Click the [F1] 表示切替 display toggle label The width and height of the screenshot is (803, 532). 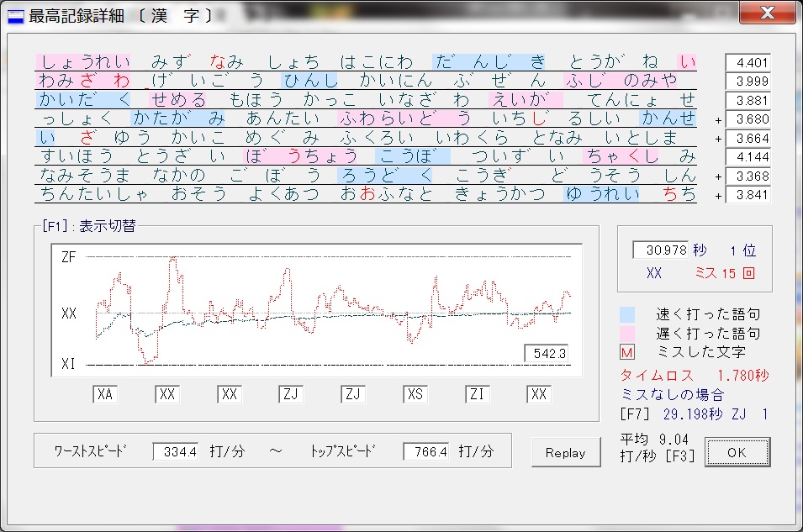coord(88,225)
